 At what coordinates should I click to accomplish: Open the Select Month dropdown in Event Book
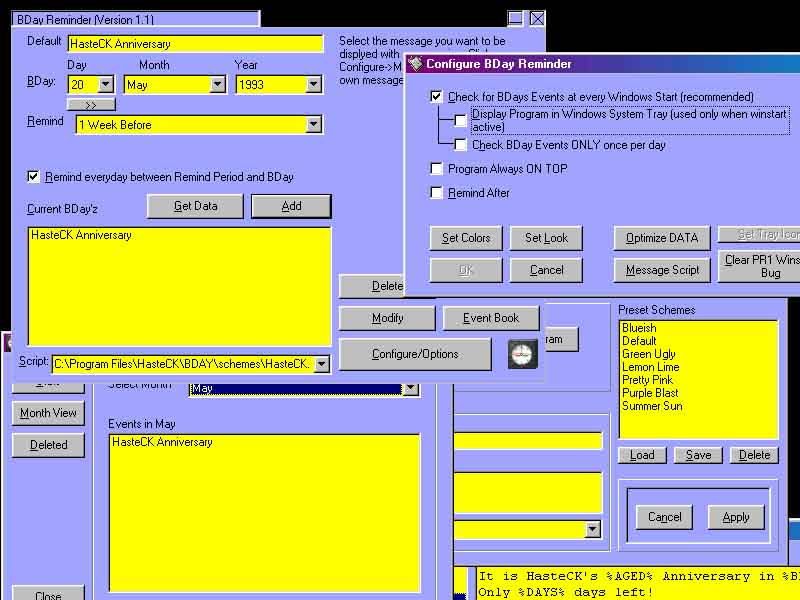pyautogui.click(x=411, y=389)
